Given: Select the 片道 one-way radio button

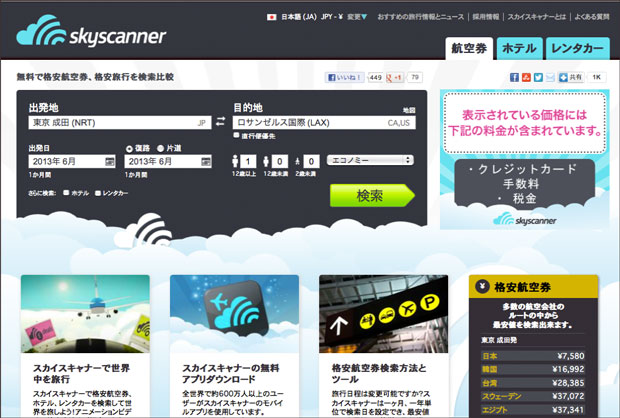Looking at the screenshot, I should pos(161,149).
